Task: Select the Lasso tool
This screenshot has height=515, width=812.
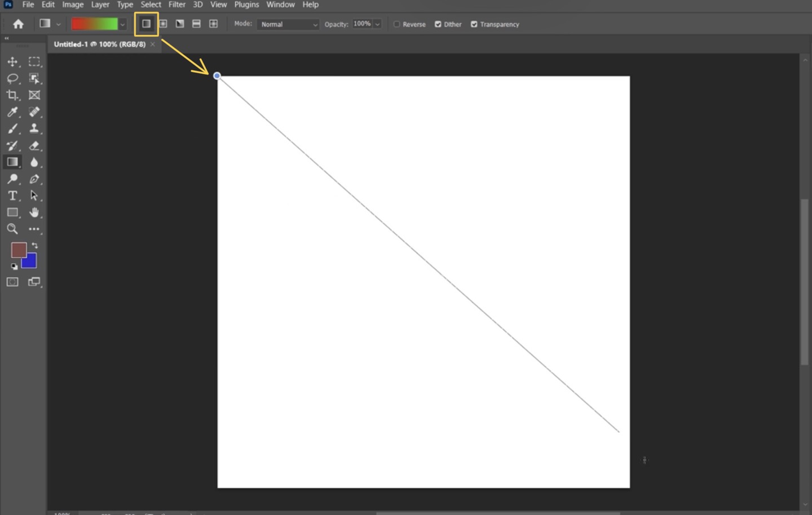Action: 12,78
